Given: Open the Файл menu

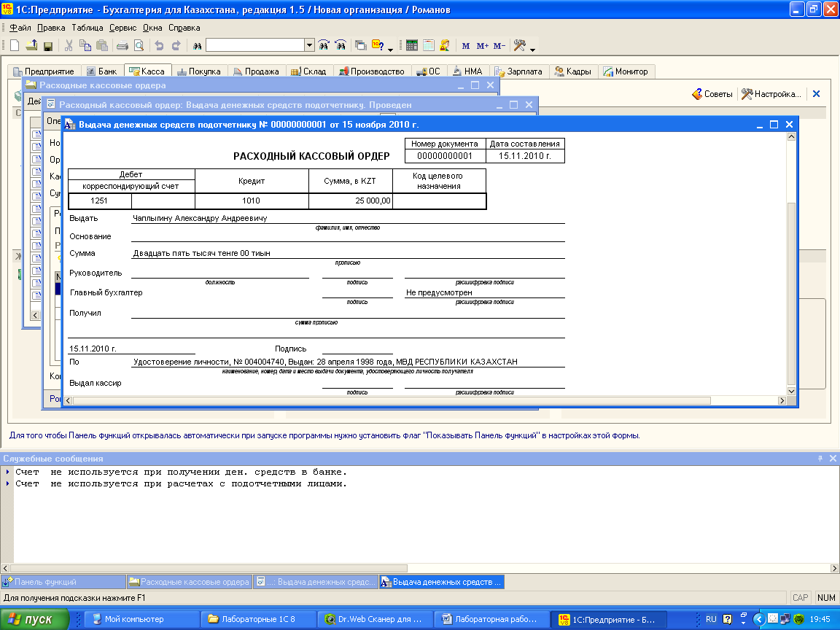Looking at the screenshot, I should pyautogui.click(x=20, y=28).
